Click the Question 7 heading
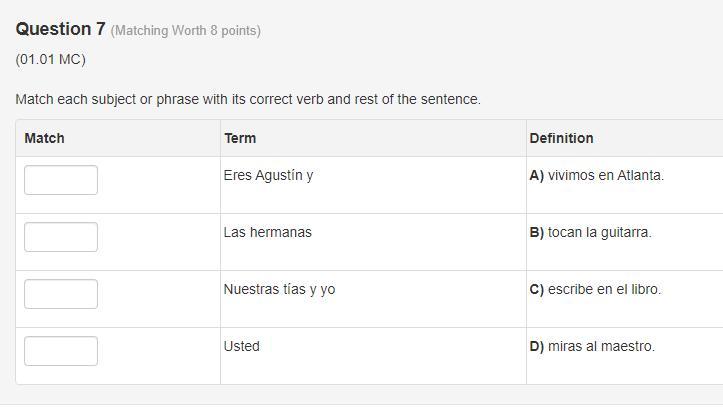Screen dimensions: 723x410 pyautogui.click(x=60, y=29)
